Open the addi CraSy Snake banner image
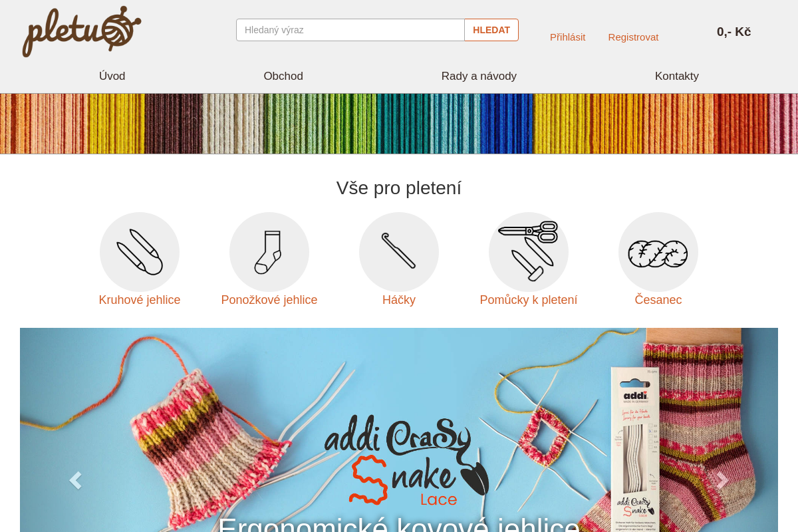This screenshot has height=532, width=798. pos(399,430)
